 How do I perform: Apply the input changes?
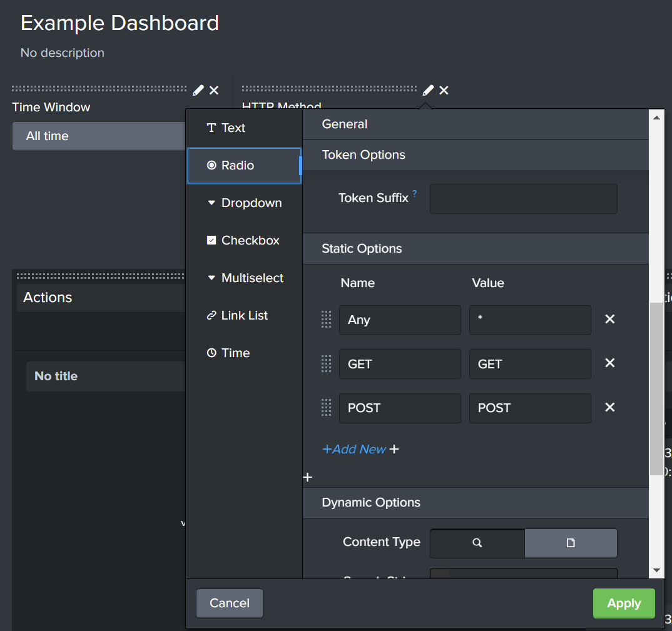[623, 603]
